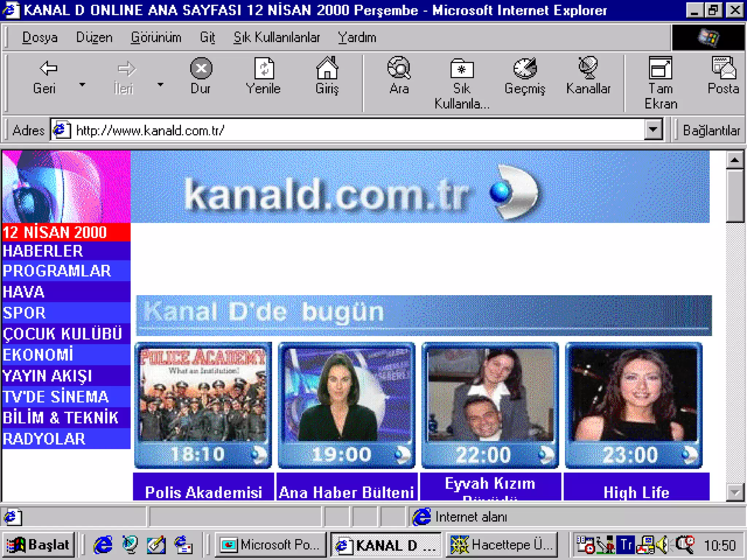This screenshot has height=560, width=747.
Task: Click the Yenile refresh icon
Action: pos(263,68)
